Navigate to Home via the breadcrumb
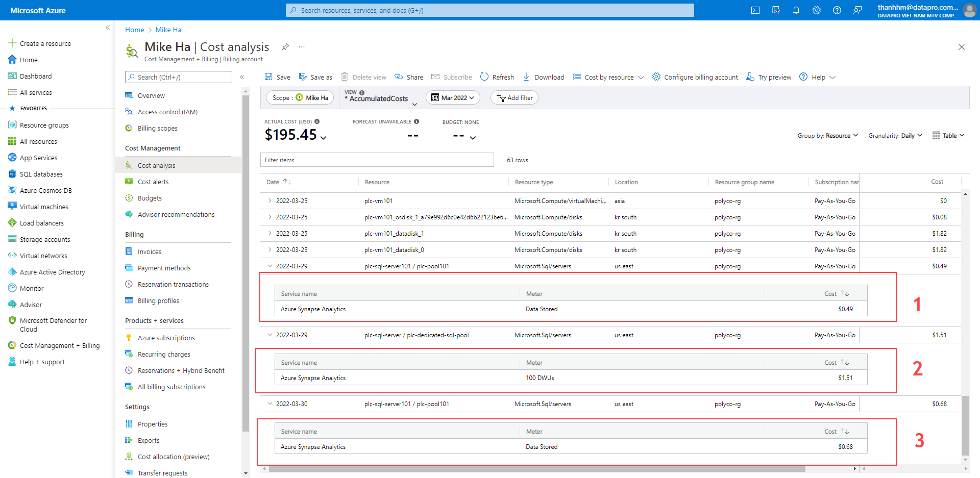This screenshot has width=980, height=478. (x=134, y=30)
